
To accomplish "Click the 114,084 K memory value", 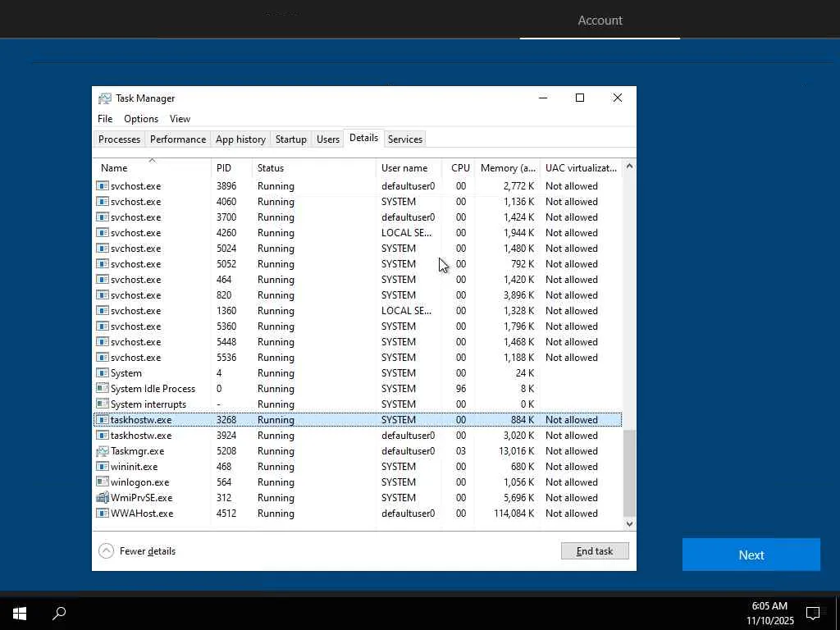I will click(x=514, y=514).
